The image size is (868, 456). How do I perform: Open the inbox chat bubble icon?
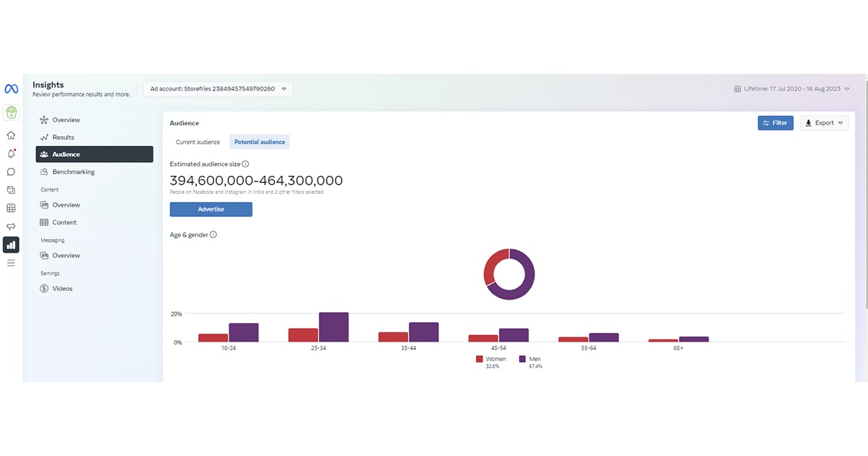tap(11, 172)
